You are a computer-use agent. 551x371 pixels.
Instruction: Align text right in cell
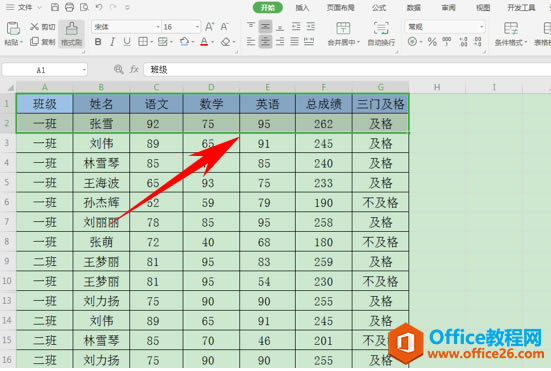tap(280, 42)
